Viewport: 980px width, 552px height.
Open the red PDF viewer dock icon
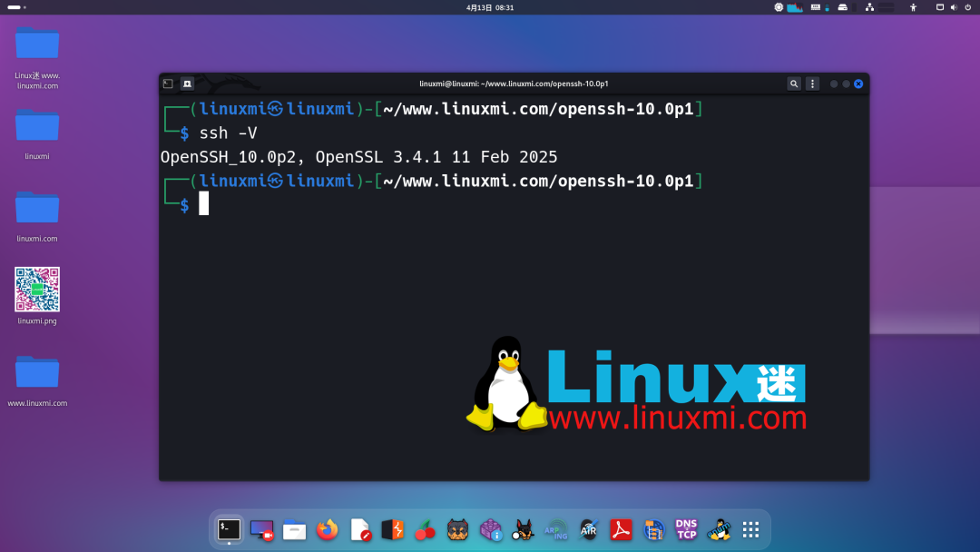[x=621, y=530]
